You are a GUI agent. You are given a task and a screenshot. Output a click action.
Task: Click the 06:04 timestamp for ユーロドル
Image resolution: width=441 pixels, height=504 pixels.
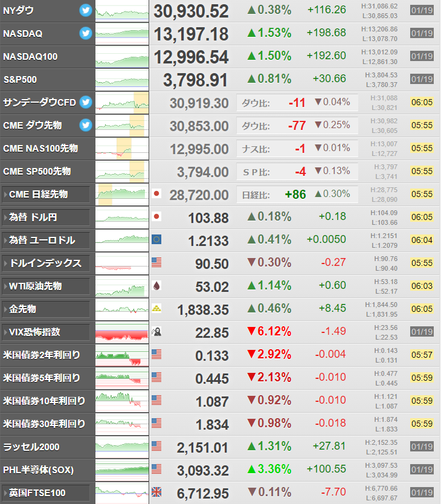[x=422, y=240]
